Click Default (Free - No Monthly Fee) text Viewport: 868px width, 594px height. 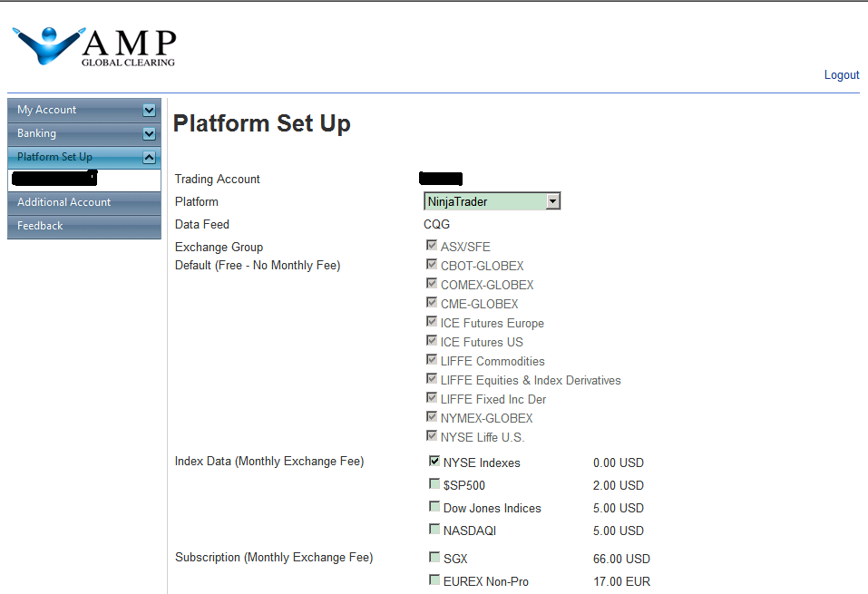point(258,266)
